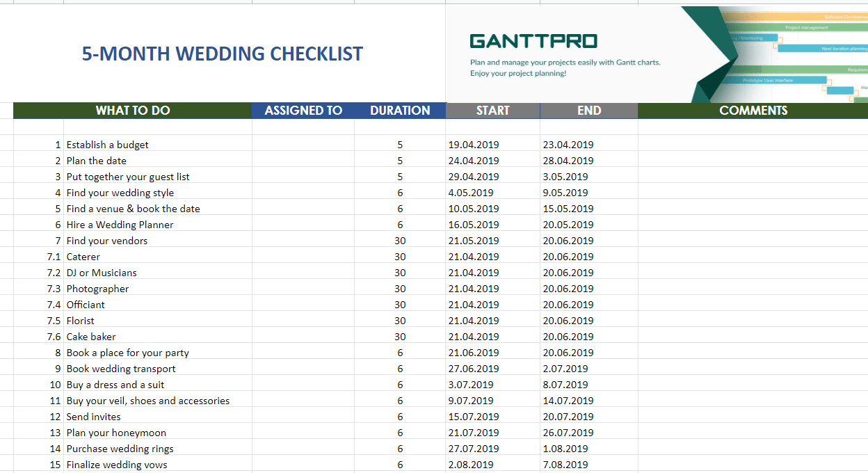The image size is (868, 473).
Task: Click end date 7.08.2019
Action: [x=589, y=465]
